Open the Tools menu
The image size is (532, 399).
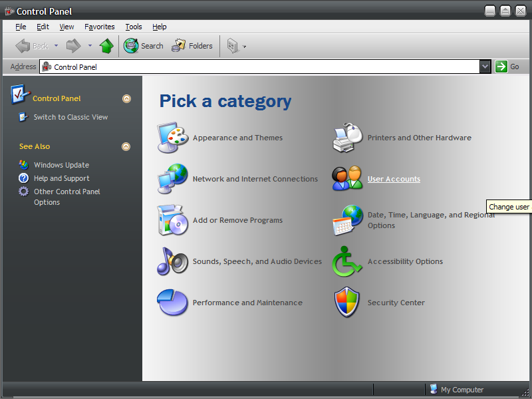pyautogui.click(x=134, y=27)
